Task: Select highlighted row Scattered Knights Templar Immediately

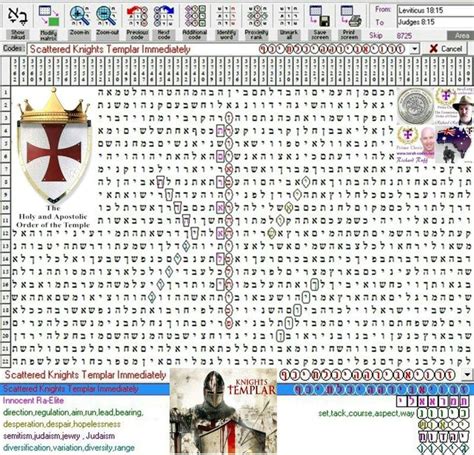Action: 237,389
